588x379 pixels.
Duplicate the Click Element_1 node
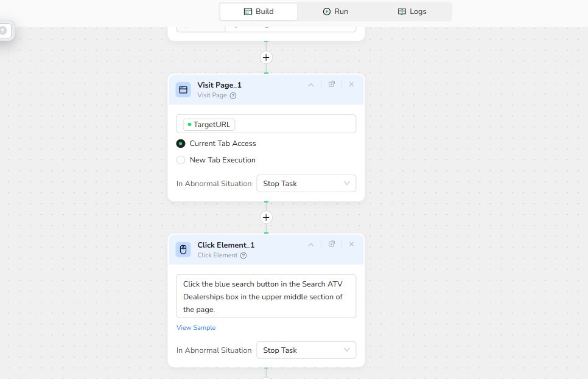coord(332,244)
